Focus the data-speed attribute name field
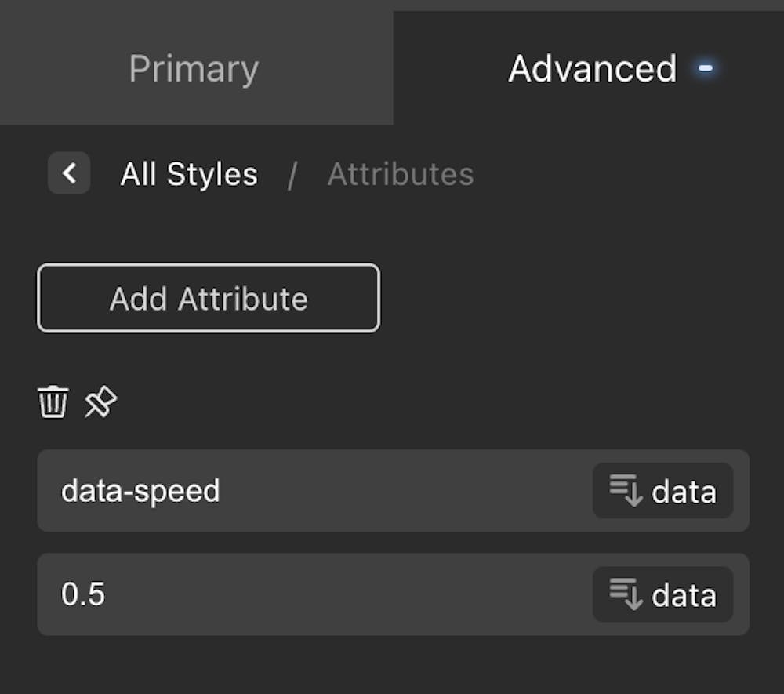This screenshot has width=784, height=694. [x=314, y=491]
